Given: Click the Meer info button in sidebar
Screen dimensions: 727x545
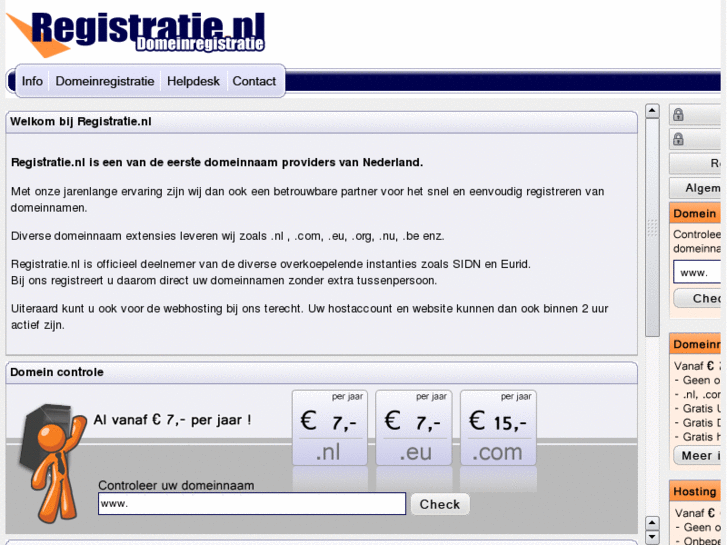Looking at the screenshot, I should click(698, 455).
